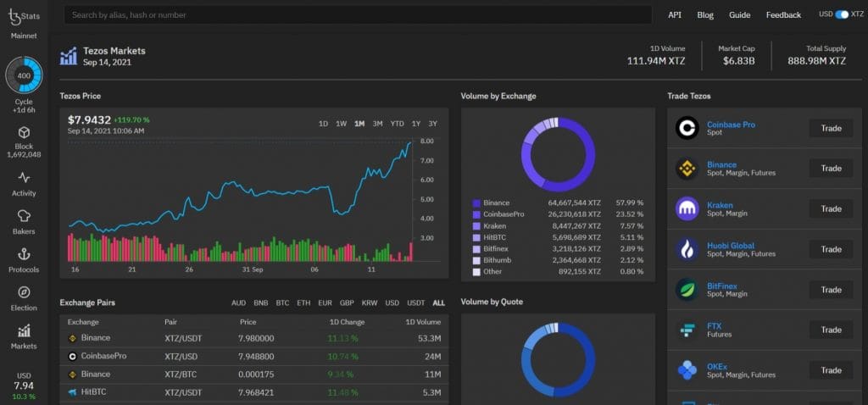Image resolution: width=868 pixels, height=405 pixels.
Task: Open the Activity pulse icon
Action: [24, 178]
